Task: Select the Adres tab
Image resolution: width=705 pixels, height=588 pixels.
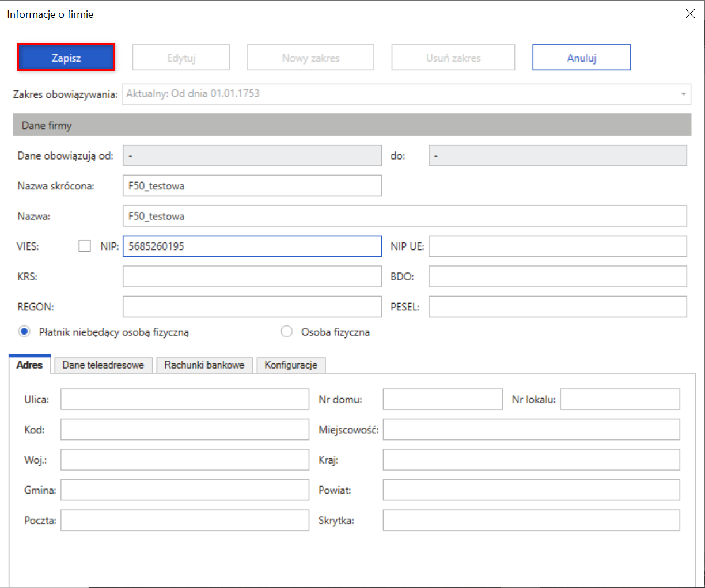Action: pyautogui.click(x=30, y=365)
